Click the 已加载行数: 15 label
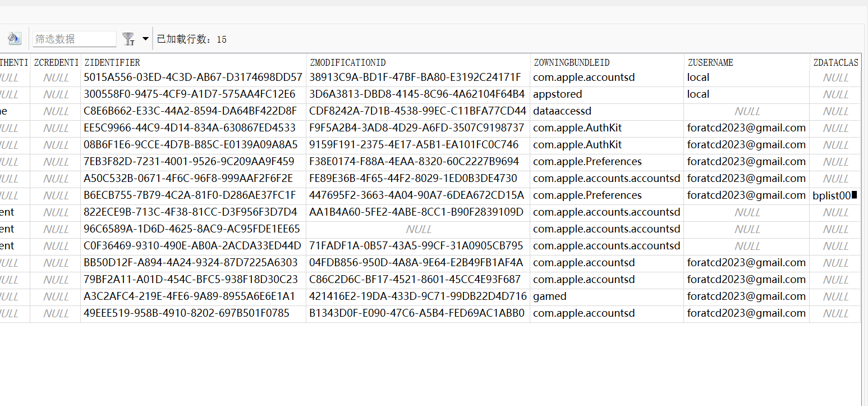 point(191,39)
